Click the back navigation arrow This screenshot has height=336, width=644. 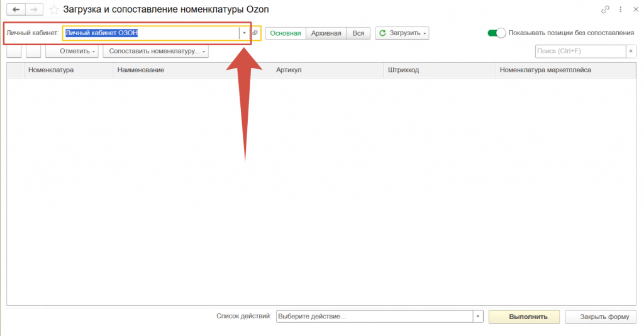(16, 10)
